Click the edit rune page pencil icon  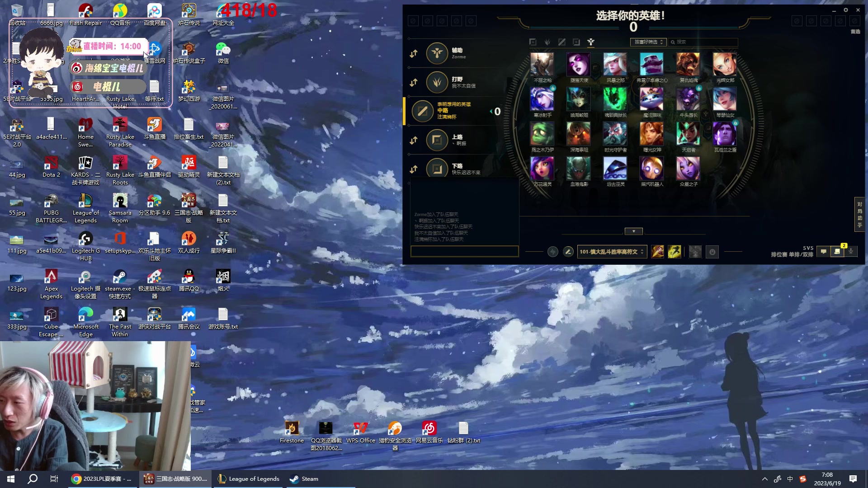[x=568, y=252]
